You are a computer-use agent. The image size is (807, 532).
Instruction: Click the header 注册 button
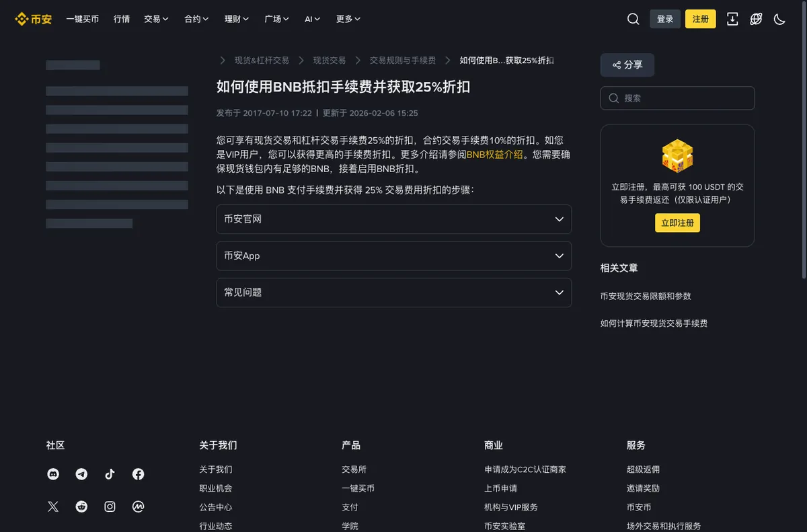(701, 19)
